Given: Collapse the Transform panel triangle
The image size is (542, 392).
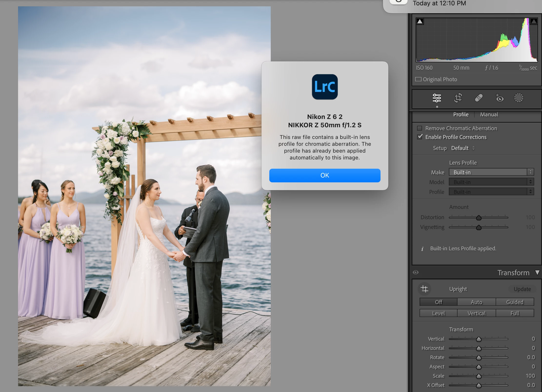Looking at the screenshot, I should pos(537,273).
